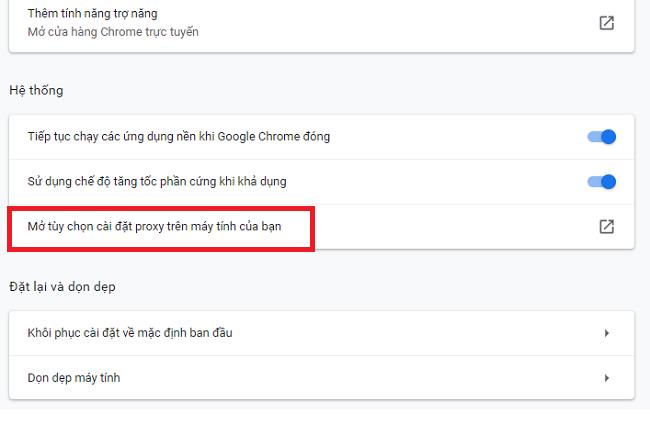The image size is (650, 423).
Task: Click the external link icon in the proxy row
Action: tap(606, 227)
